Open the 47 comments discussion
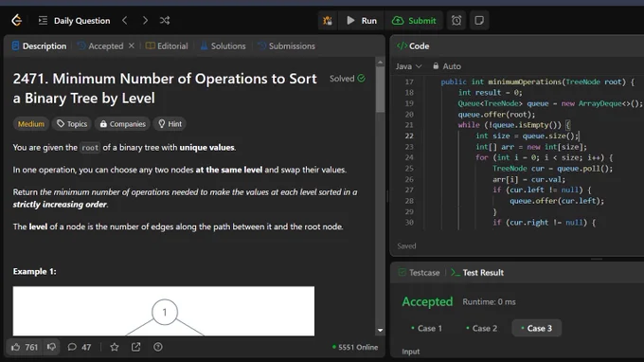The height and width of the screenshot is (362, 644). point(80,347)
